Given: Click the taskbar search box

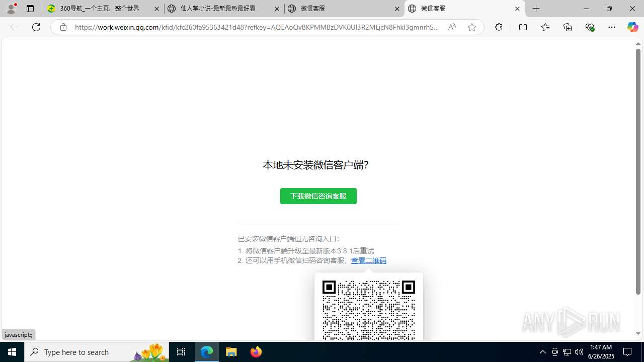Looking at the screenshot, I should (x=97, y=352).
